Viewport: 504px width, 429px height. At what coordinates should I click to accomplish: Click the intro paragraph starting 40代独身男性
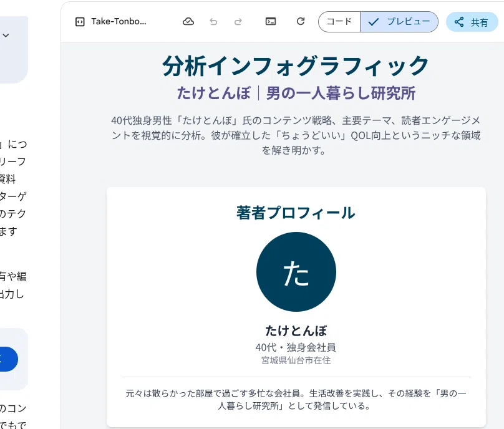point(296,135)
